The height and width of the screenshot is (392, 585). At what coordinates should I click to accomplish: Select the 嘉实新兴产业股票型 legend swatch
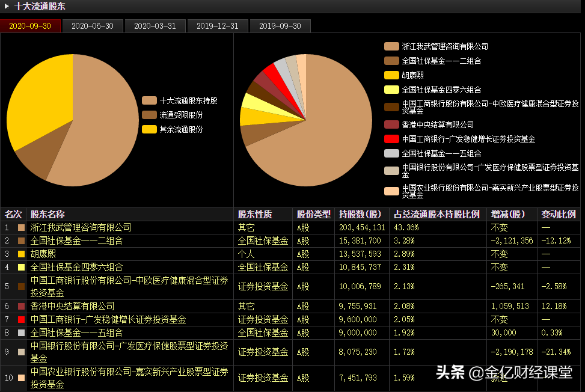pyautogui.click(x=391, y=191)
